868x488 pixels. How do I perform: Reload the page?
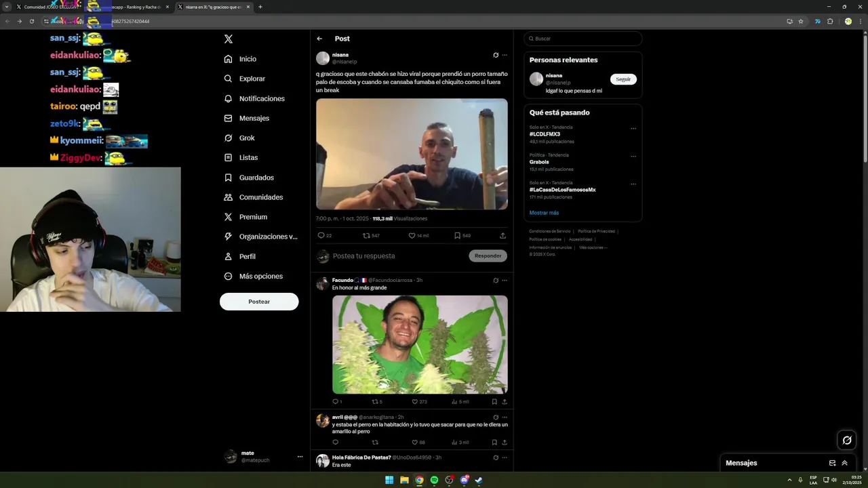click(31, 21)
